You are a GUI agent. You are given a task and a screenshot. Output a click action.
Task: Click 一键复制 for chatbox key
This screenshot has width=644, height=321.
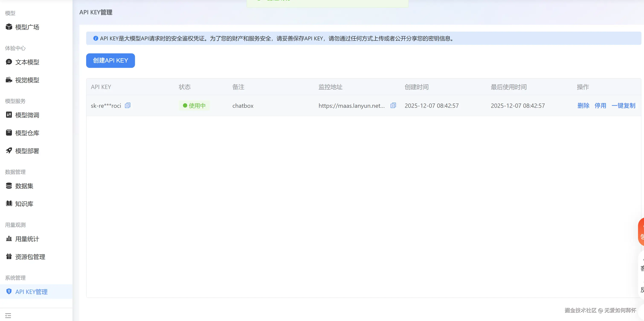[623, 106]
